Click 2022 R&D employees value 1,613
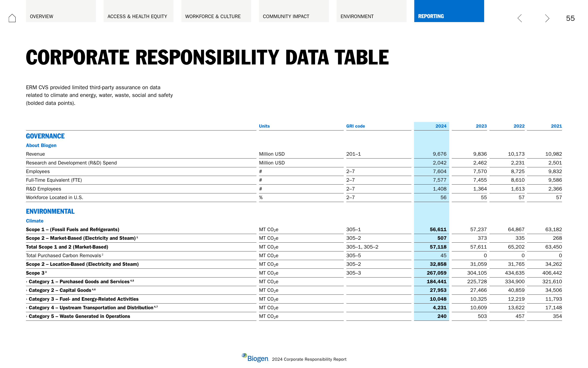 coord(517,189)
